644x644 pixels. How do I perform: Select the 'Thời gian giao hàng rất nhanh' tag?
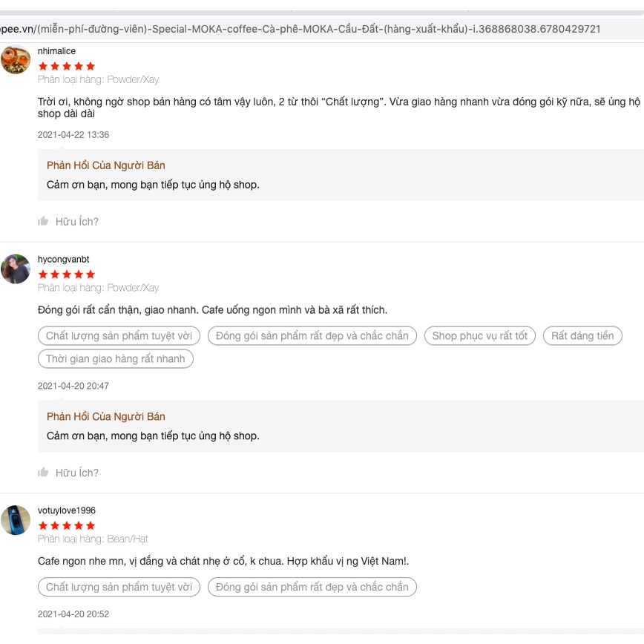(x=116, y=358)
